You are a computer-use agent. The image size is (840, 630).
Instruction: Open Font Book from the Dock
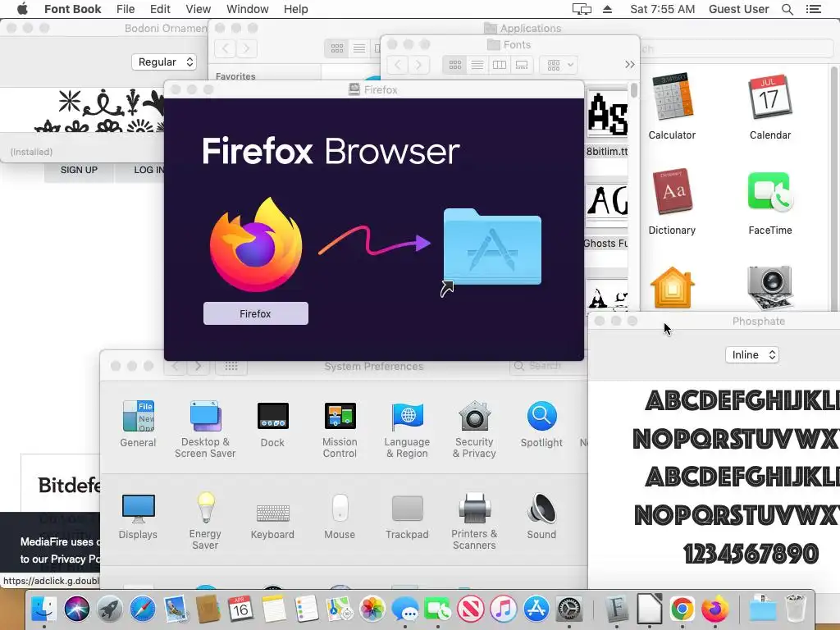pos(617,609)
